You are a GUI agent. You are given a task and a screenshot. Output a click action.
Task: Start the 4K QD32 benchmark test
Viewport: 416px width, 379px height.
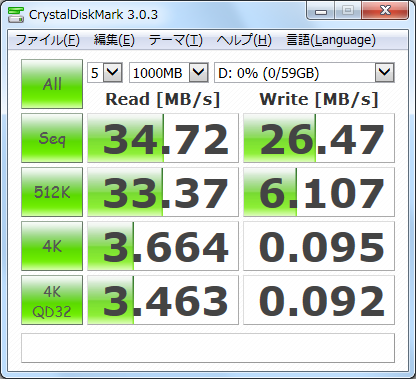pyautogui.click(x=52, y=300)
